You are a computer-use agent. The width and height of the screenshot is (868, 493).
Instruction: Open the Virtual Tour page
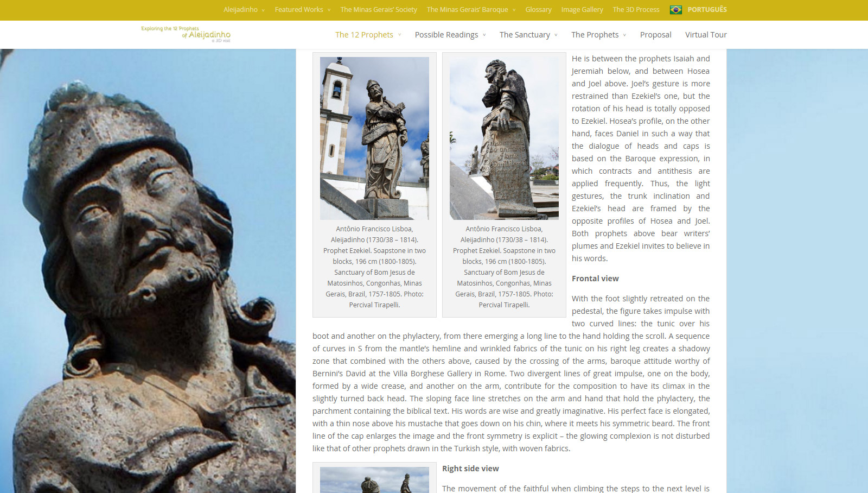706,35
